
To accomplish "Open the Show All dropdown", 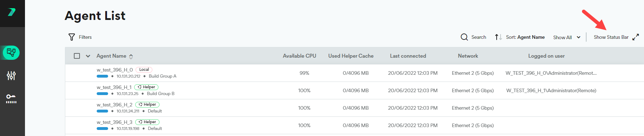I will click(x=567, y=37).
